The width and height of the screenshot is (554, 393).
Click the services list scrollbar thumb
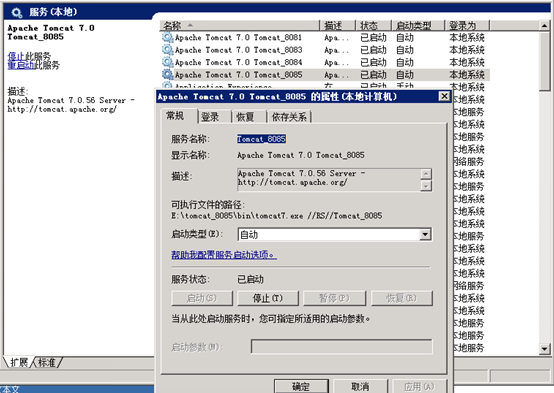[x=544, y=61]
